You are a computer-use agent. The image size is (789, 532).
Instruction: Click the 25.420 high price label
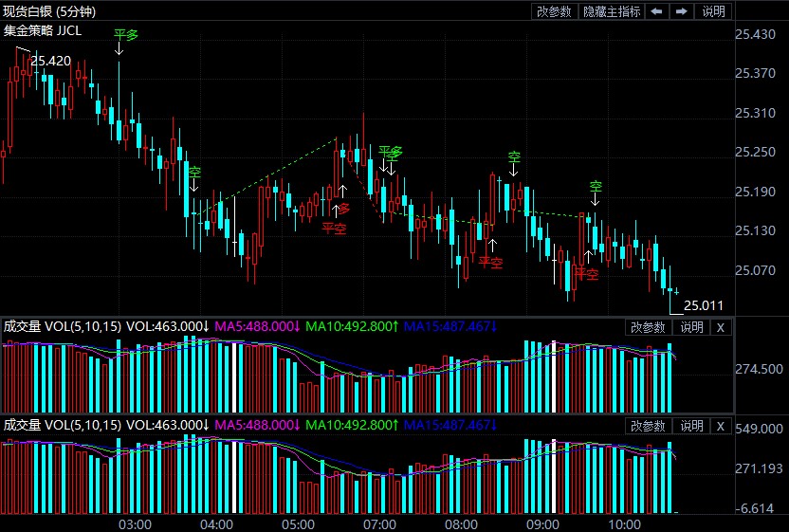click(51, 61)
